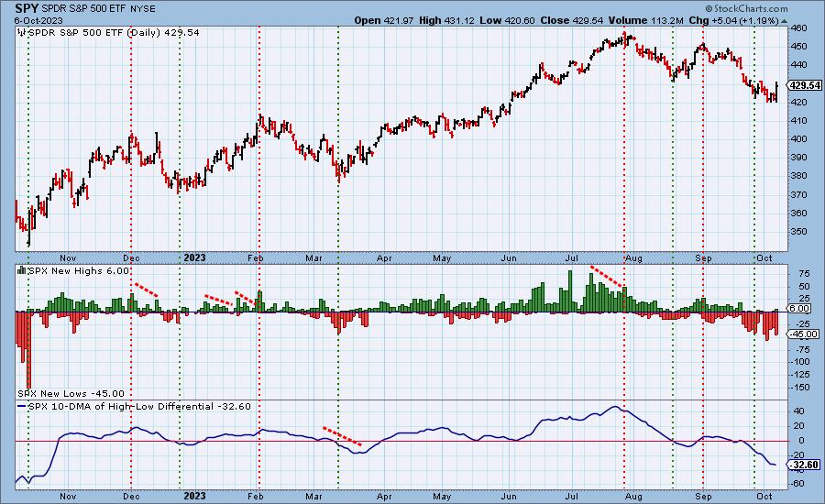Click the -60 label on differential axis
Screen dimensions: 825x504
coord(797,484)
